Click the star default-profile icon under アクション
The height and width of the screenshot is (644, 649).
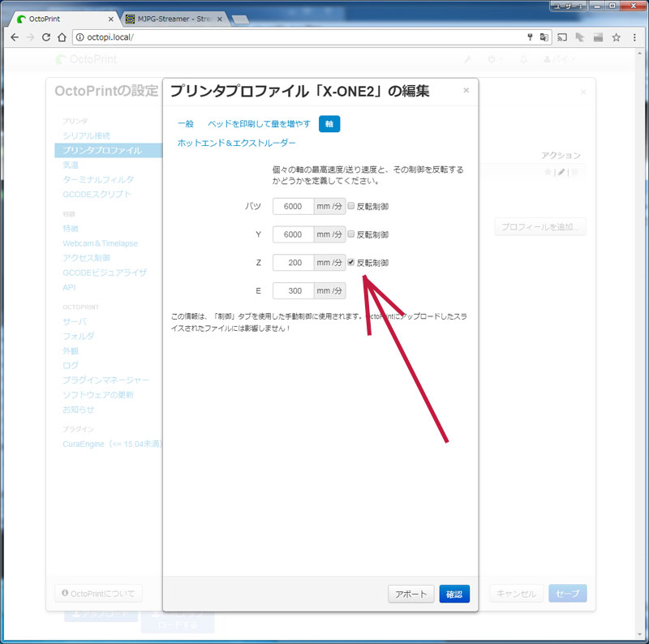tap(548, 172)
